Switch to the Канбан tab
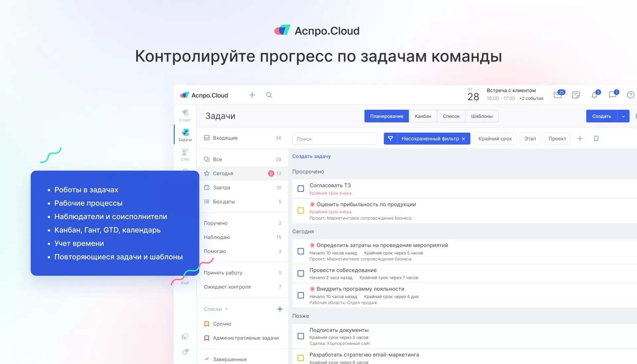Viewport: 637px width, 364px height. tap(423, 116)
